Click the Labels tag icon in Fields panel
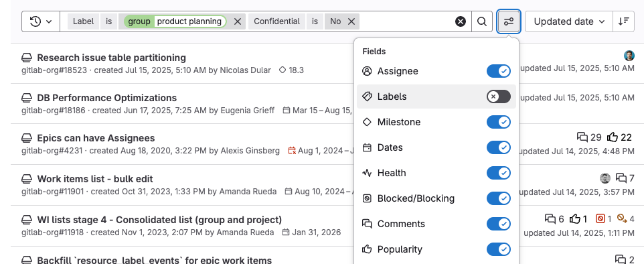The height and width of the screenshot is (264, 644). pyautogui.click(x=367, y=96)
